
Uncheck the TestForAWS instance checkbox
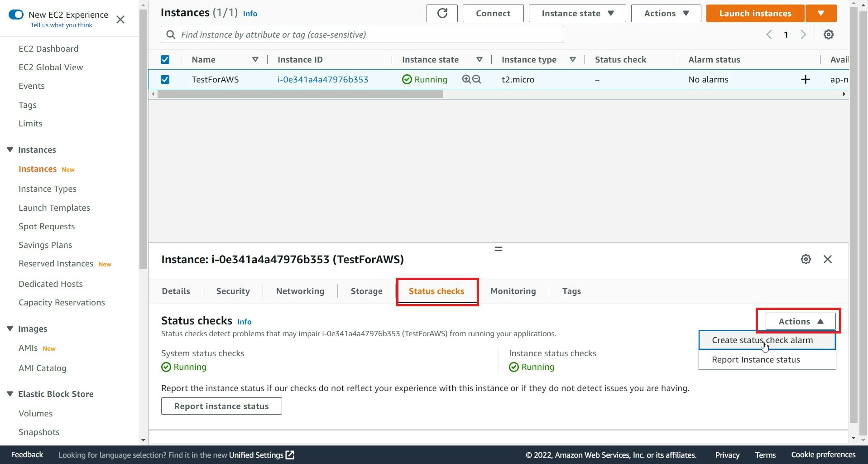[x=165, y=79]
